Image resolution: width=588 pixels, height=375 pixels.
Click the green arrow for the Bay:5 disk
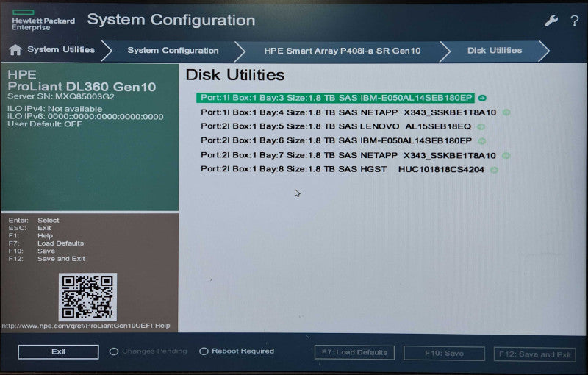click(x=481, y=126)
